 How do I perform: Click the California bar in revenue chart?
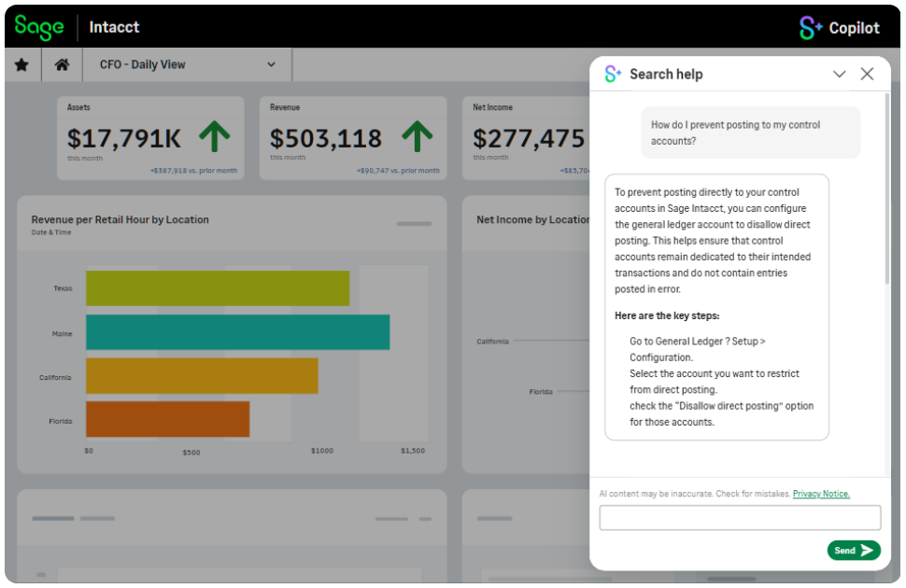(203, 376)
